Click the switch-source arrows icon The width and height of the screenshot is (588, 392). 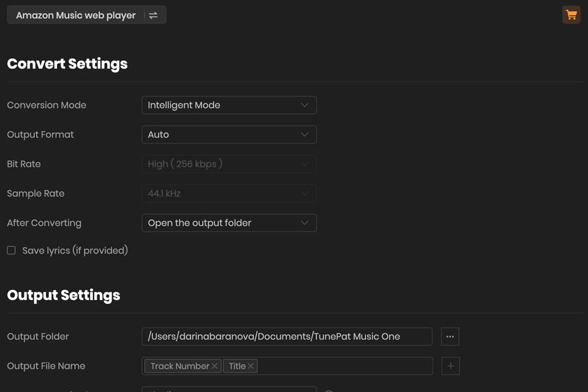coord(153,15)
